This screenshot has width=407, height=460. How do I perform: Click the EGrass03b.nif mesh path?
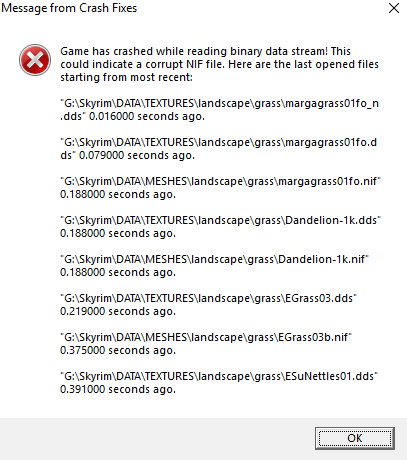pyautogui.click(x=206, y=337)
